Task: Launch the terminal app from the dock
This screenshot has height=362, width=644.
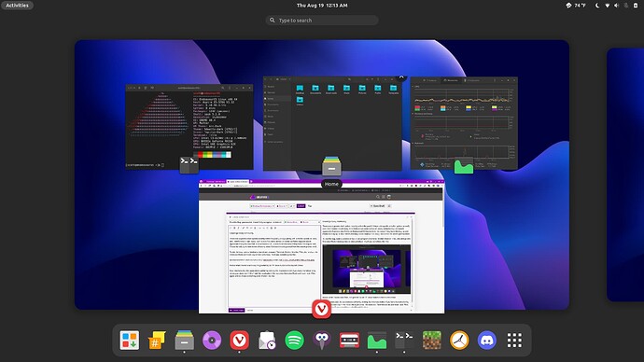Action: 404,341
